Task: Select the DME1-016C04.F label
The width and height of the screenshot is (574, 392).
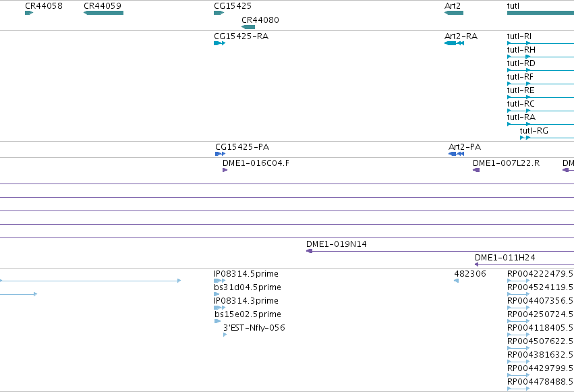Action: click(256, 163)
